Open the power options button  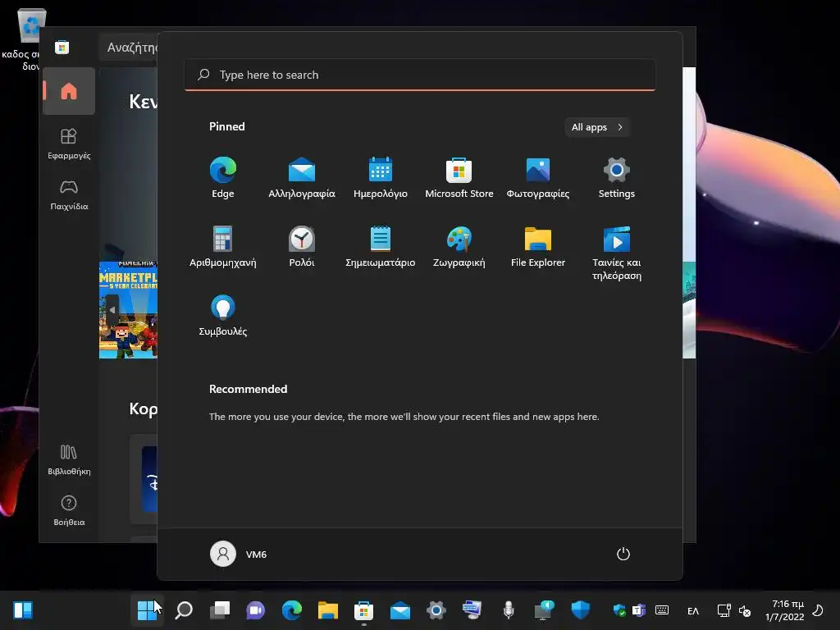point(623,554)
